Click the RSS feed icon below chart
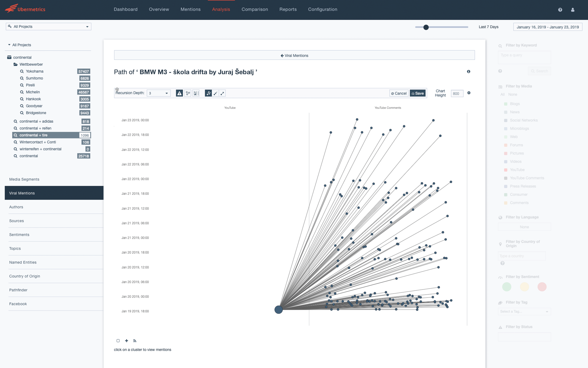Screen dimensions: 588x368 click(x=135, y=341)
